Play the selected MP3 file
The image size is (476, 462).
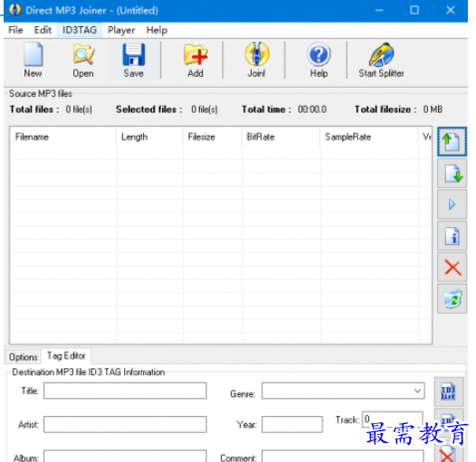tap(452, 204)
